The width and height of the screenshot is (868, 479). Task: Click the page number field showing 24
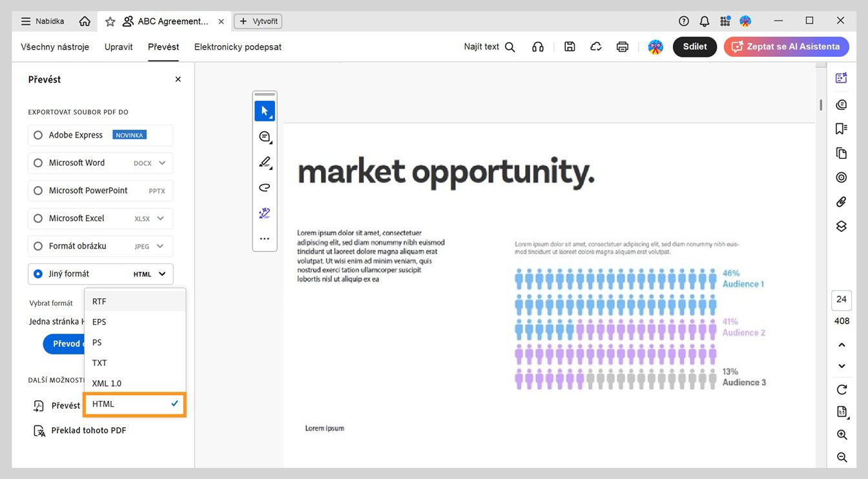841,300
